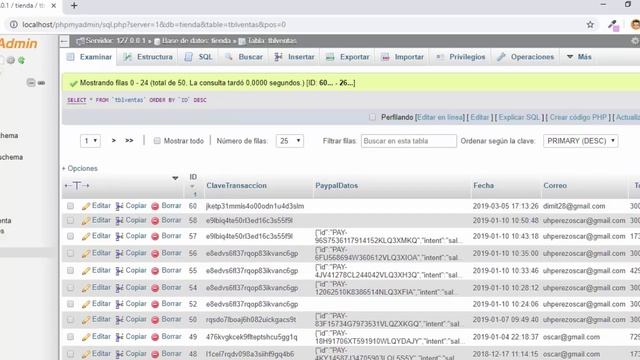Sort by PaypalDatos column
This screenshot has width=640, height=360.
coord(336,186)
